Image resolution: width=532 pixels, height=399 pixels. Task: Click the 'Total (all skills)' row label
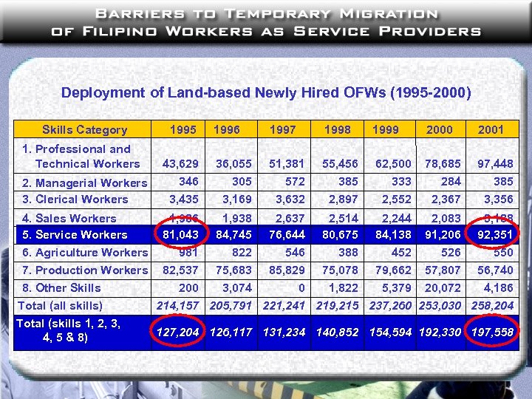click(x=60, y=306)
